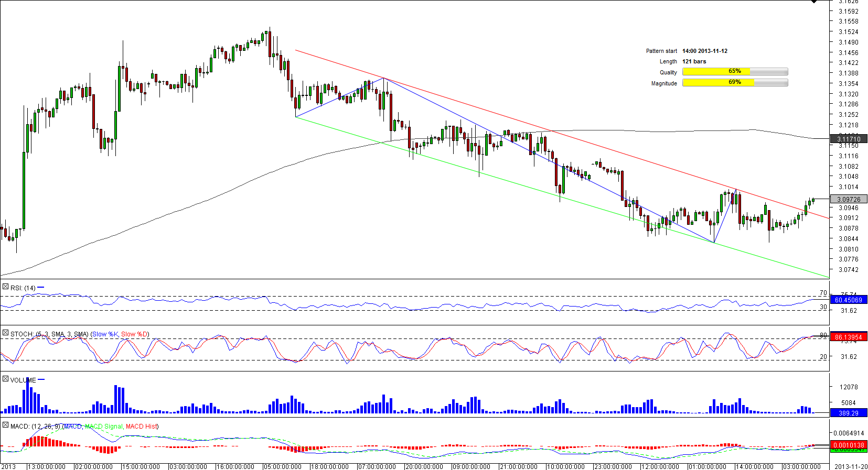Click the MACD Signal legend text
868x470 pixels.
[x=103, y=426]
